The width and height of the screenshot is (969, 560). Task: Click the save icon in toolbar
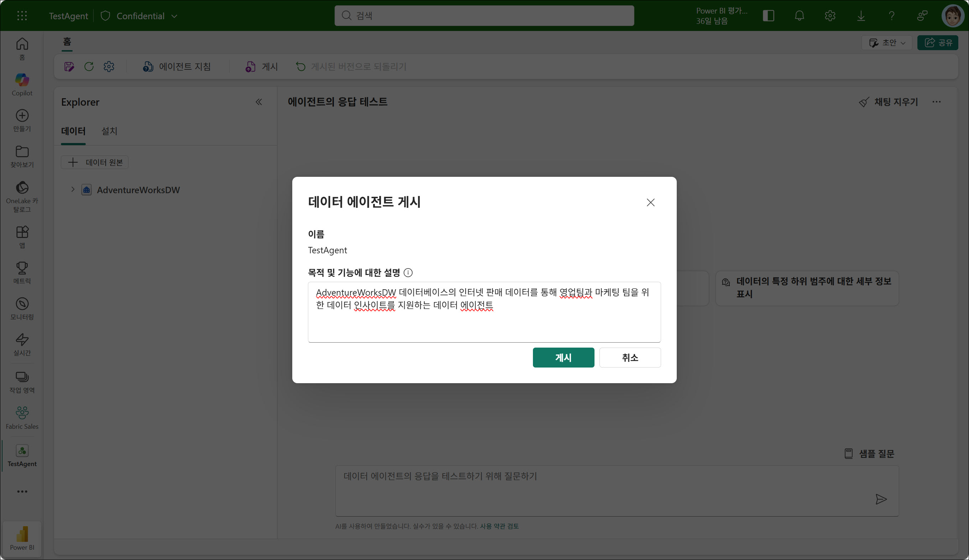pyautogui.click(x=69, y=67)
